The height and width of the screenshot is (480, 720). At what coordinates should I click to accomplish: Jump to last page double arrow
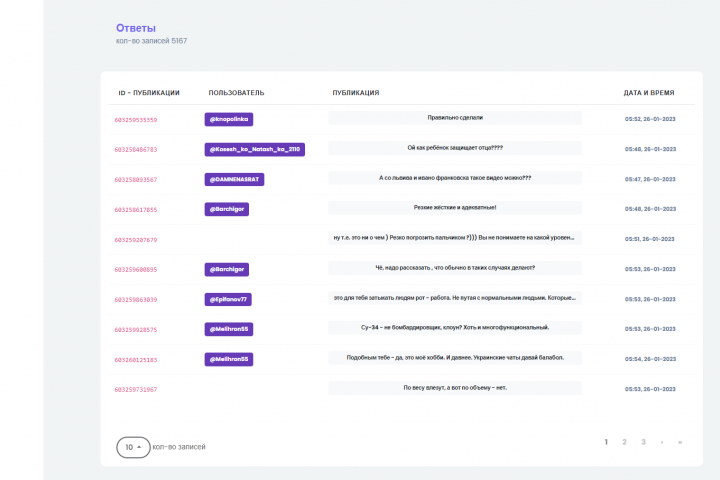680,441
